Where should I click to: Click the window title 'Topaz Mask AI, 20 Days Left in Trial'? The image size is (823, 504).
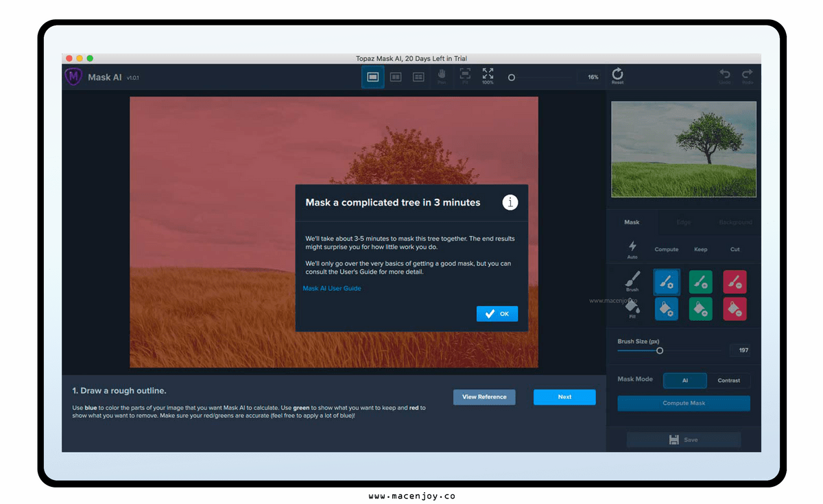[411, 59]
